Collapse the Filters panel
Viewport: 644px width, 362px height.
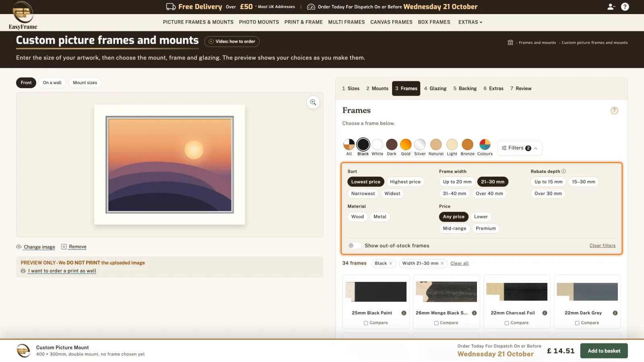coord(520,148)
